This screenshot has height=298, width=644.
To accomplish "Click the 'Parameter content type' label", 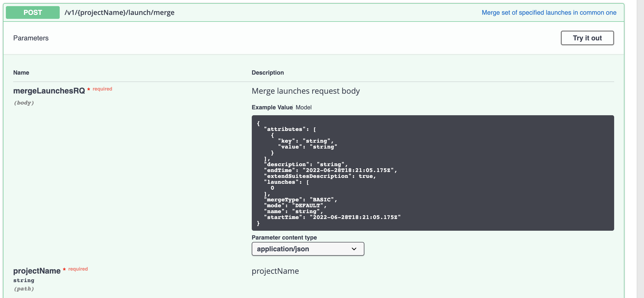I will (284, 238).
